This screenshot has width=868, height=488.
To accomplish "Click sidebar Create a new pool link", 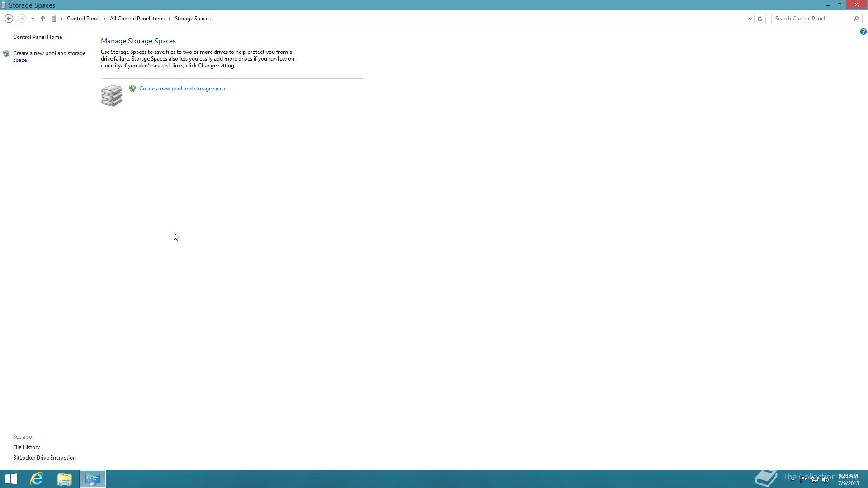I will coord(49,56).
